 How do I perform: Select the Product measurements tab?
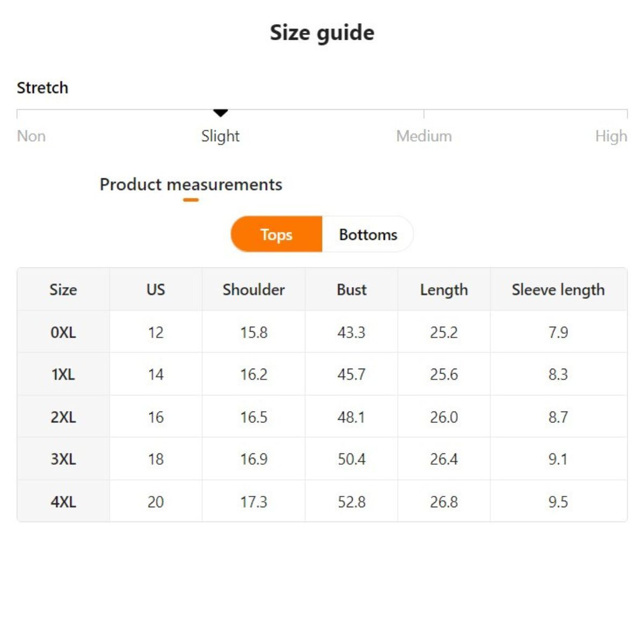[x=191, y=185]
